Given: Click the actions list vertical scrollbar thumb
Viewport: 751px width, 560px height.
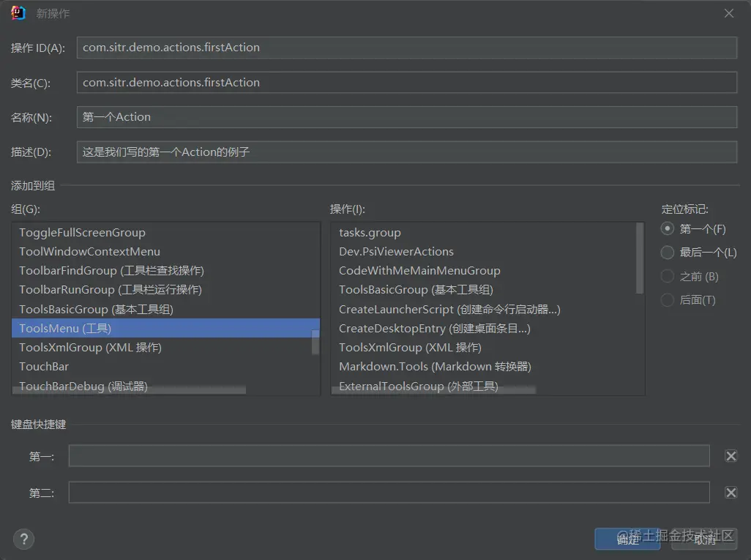Looking at the screenshot, I should [640, 258].
